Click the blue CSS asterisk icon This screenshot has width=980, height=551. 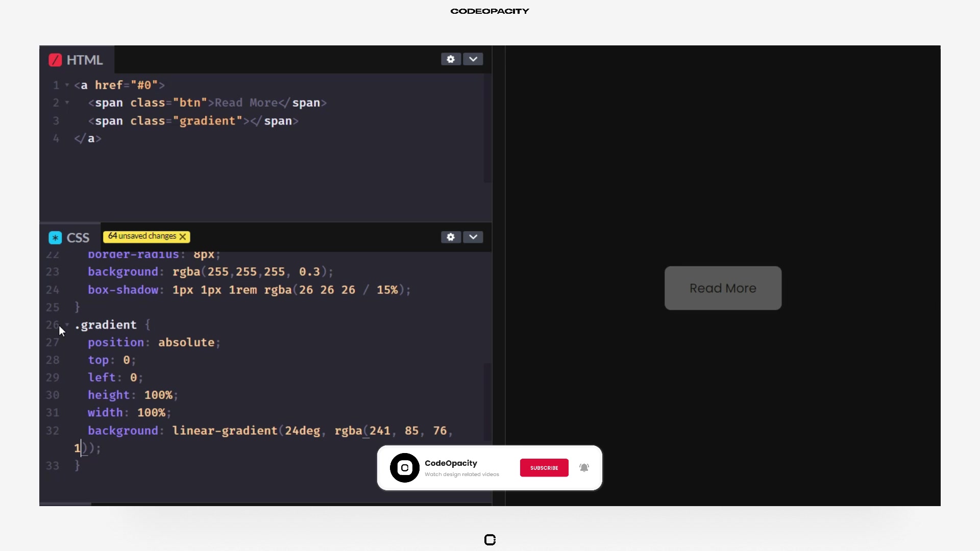click(55, 238)
